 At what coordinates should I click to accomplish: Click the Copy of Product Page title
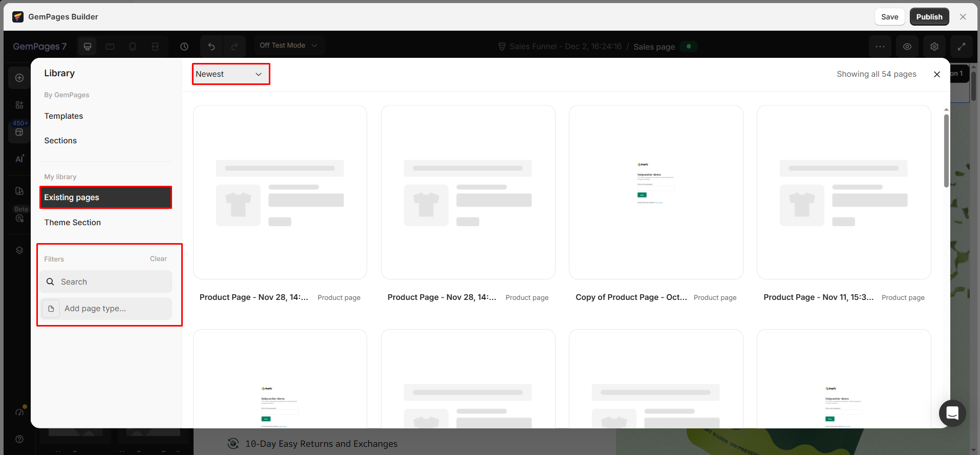pos(631,297)
